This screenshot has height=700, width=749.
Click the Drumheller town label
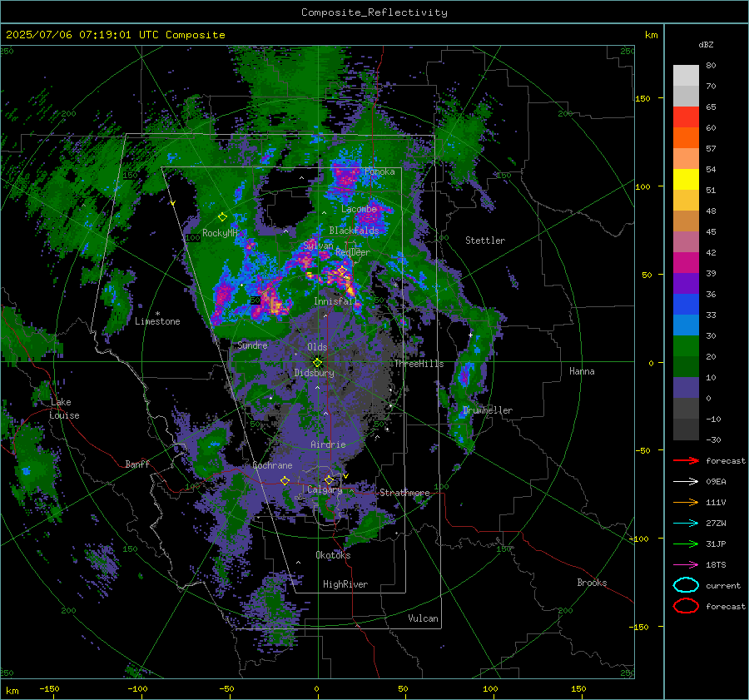coord(488,410)
